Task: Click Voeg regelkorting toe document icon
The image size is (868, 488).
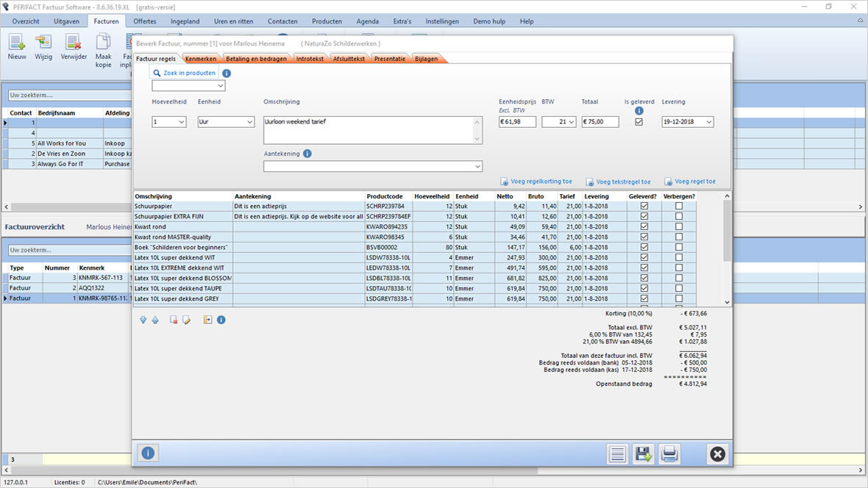Action: tap(505, 182)
